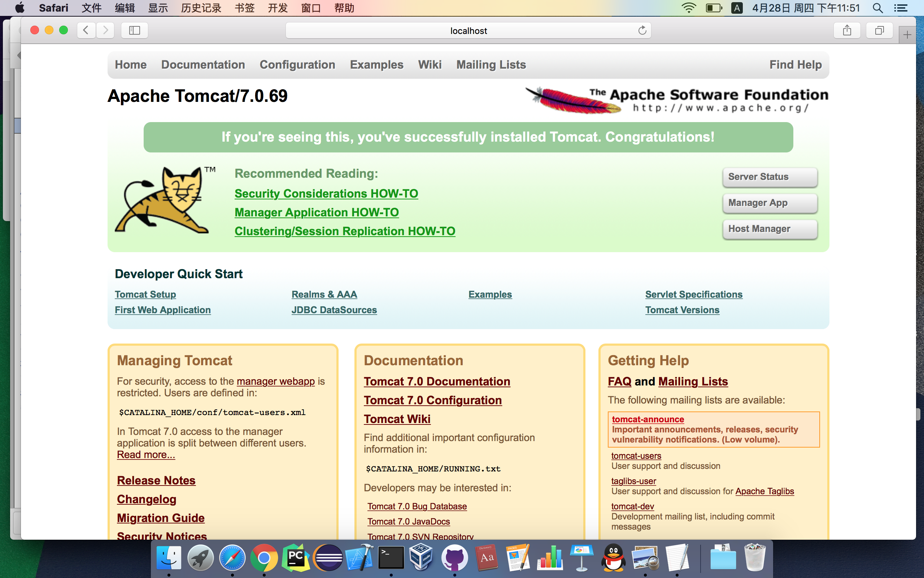Open Wi-Fi status in menu bar

tap(689, 8)
